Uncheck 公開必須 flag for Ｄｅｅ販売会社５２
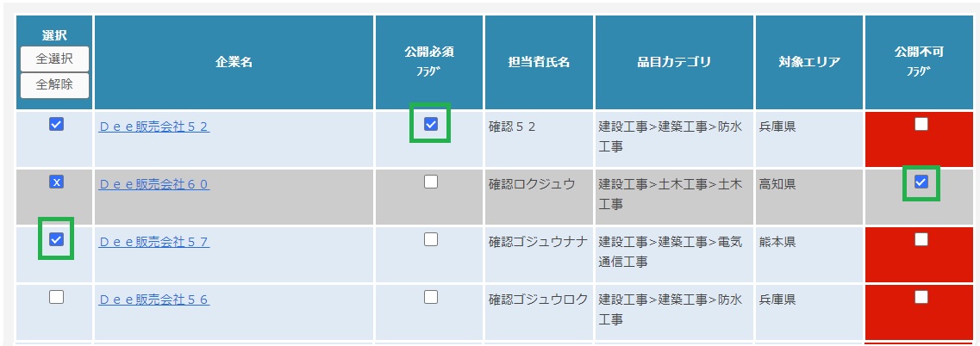The width and height of the screenshot is (980, 346). 431,124
